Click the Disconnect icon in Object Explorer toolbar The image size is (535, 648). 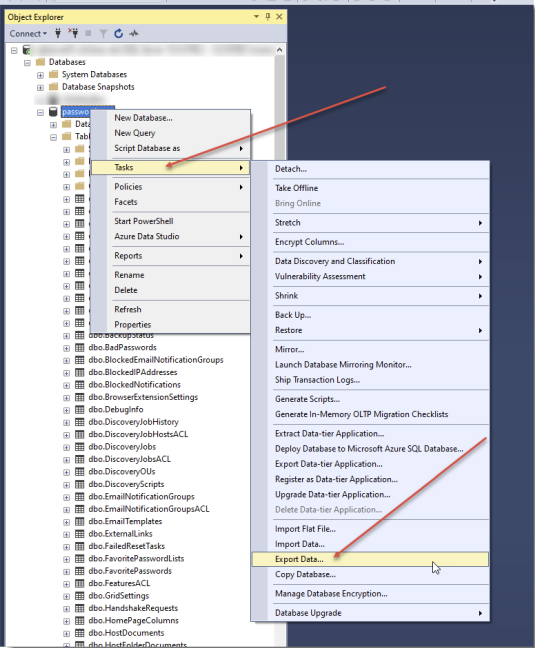point(73,33)
